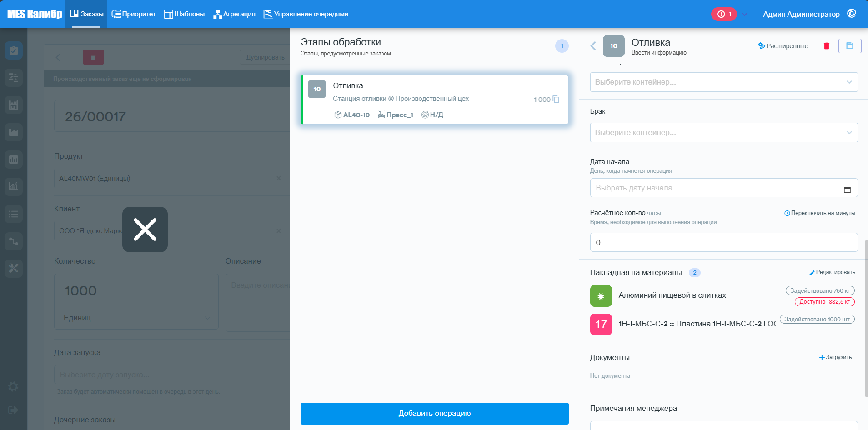Expand the alerts dropdown chevron

pyautogui.click(x=744, y=15)
